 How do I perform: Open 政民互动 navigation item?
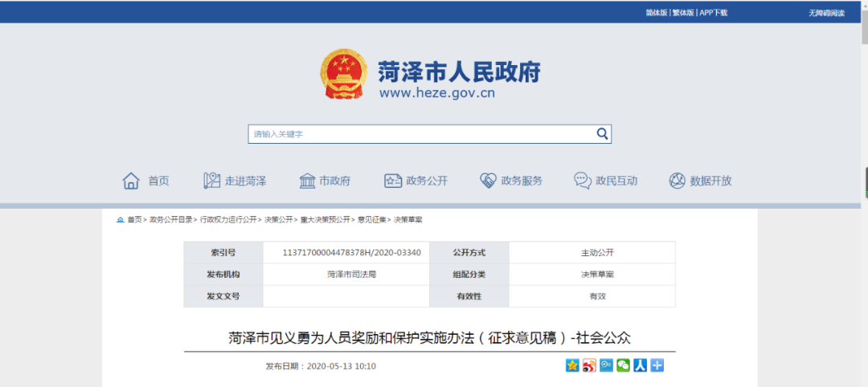pyautogui.click(x=606, y=181)
